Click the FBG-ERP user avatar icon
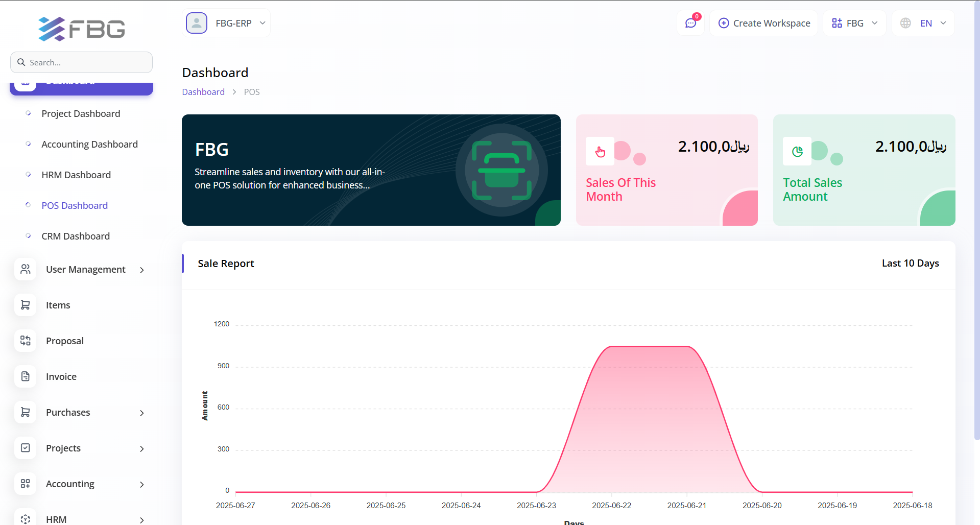The height and width of the screenshot is (525, 980). pos(197,23)
